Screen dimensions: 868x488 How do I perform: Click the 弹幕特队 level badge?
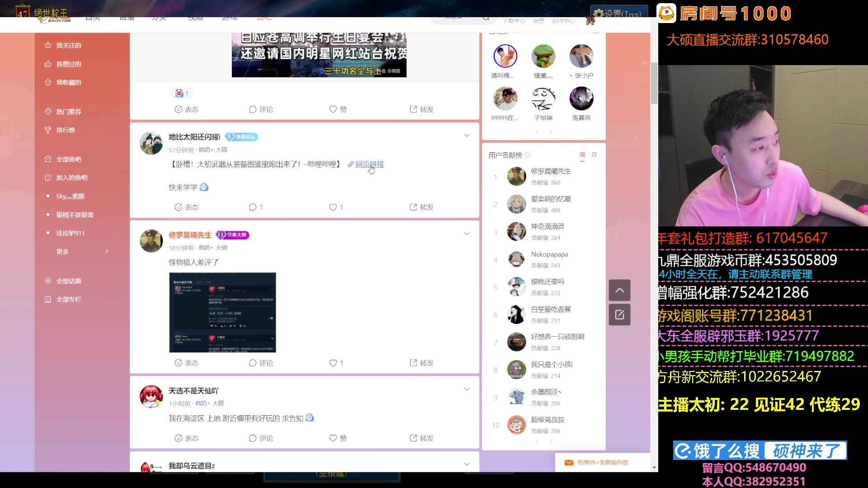241,137
